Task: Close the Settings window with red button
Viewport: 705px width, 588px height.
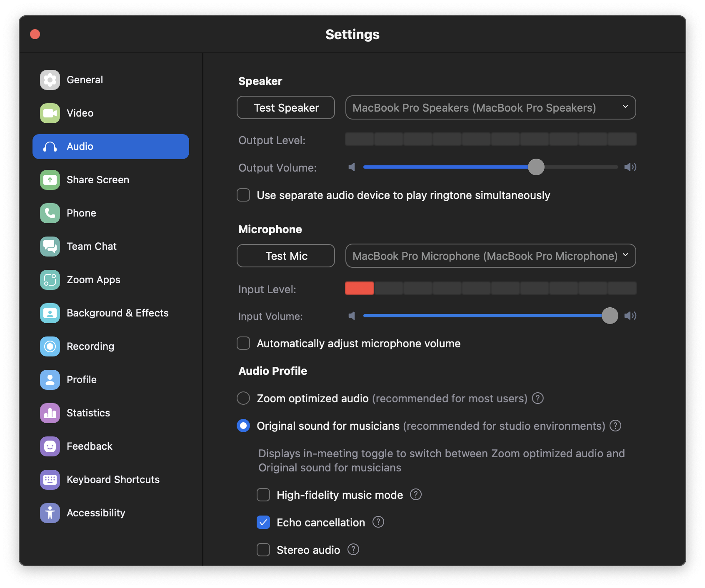Action: coord(35,34)
